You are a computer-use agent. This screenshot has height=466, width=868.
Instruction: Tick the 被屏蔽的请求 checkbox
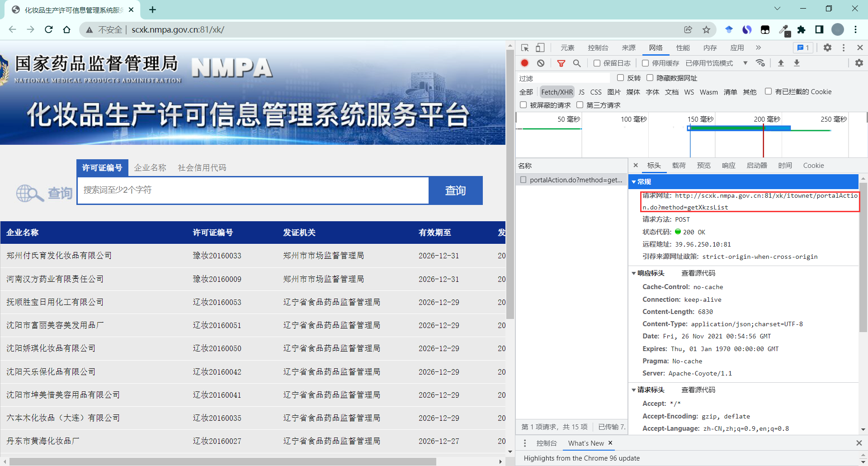click(x=524, y=105)
